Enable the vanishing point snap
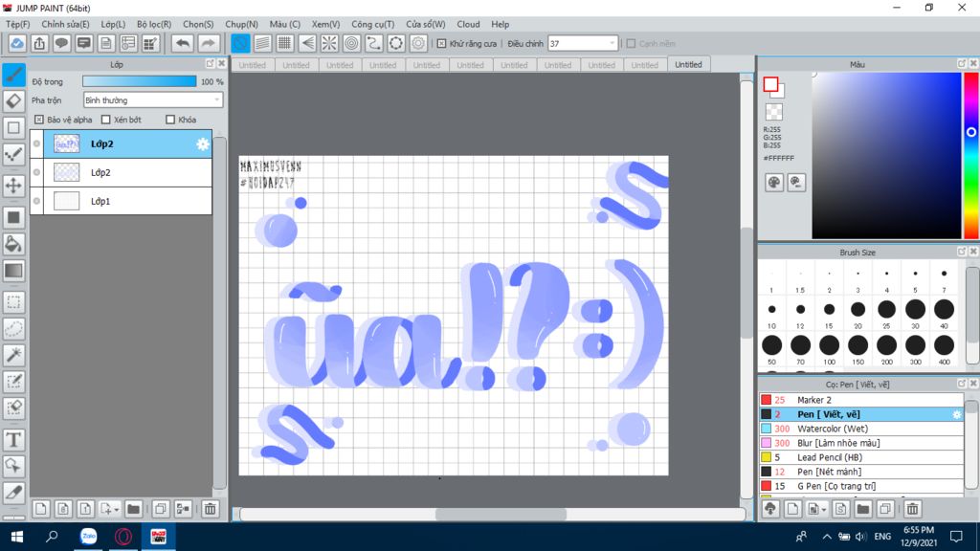Screen dimensions: 980x551 [x=307, y=43]
